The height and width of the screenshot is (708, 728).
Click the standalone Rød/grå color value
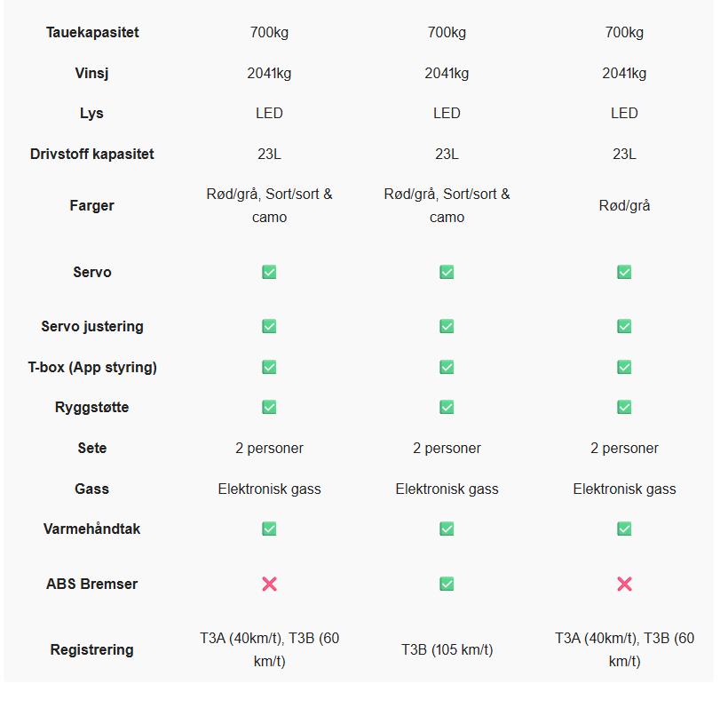pos(624,205)
